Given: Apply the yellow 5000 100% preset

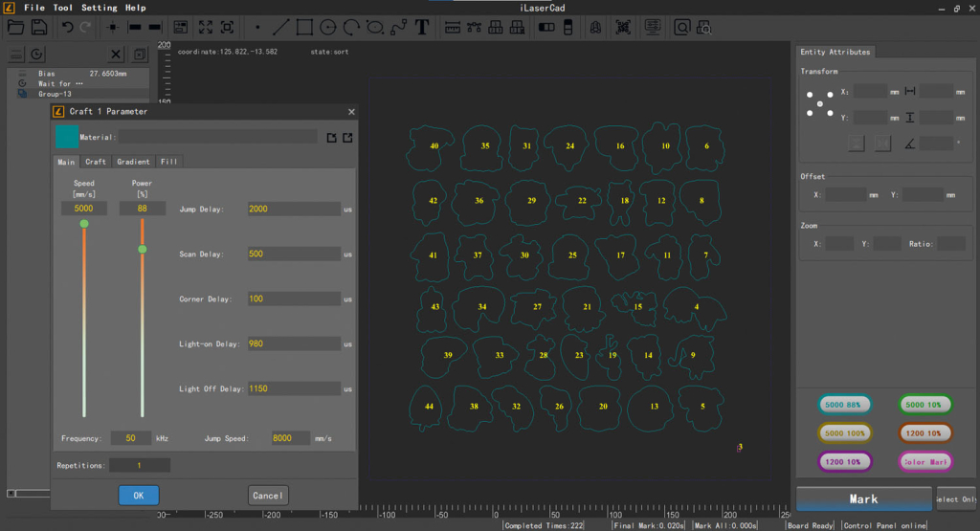Looking at the screenshot, I should [x=844, y=432].
